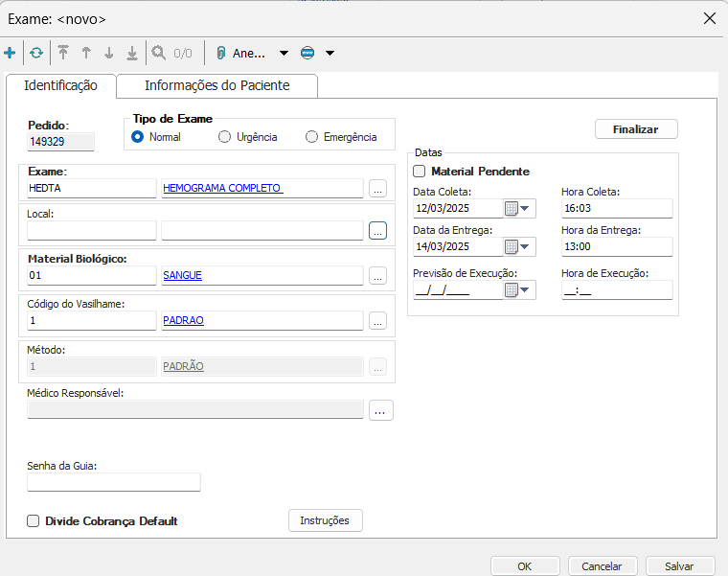Open Exame lookup ellipsis button

pyautogui.click(x=377, y=189)
